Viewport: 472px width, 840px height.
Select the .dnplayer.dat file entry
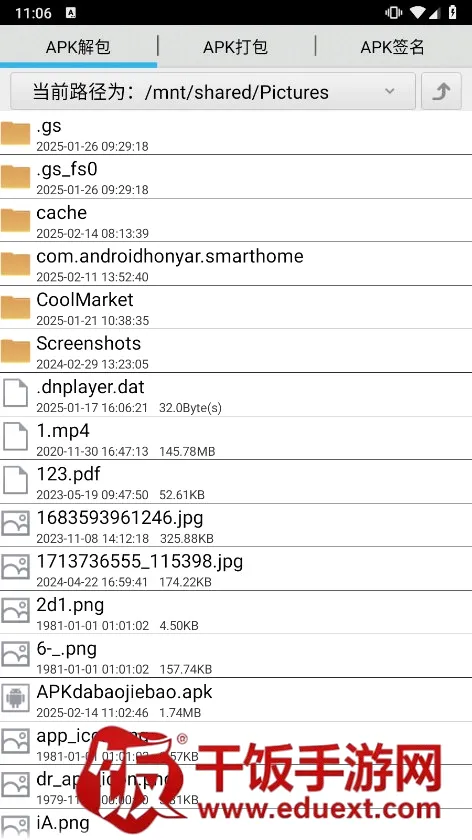pos(236,394)
